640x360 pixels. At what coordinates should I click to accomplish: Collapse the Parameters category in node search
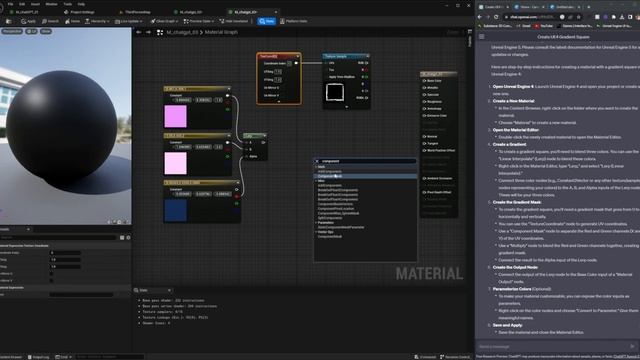316,223
